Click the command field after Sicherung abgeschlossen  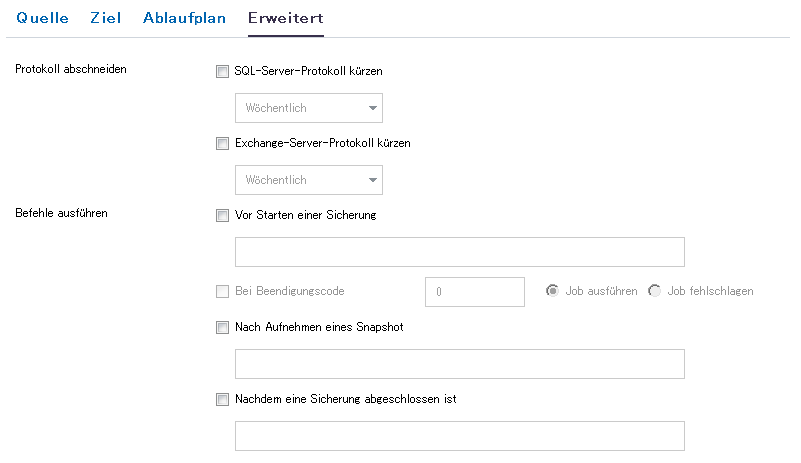[x=459, y=436]
